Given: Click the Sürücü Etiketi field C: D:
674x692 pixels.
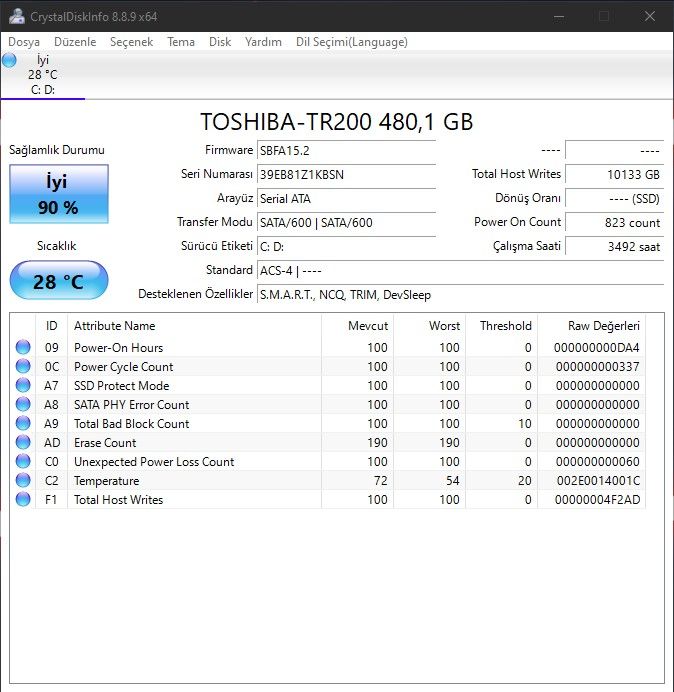Looking at the screenshot, I should pos(346,246).
